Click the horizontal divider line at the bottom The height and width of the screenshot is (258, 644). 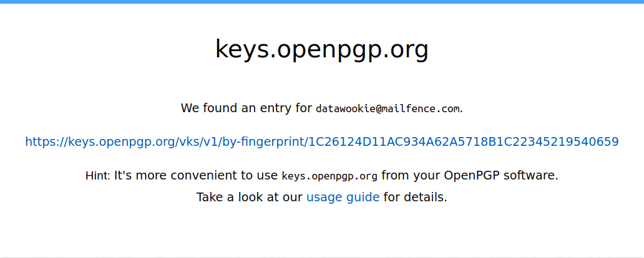321,257
